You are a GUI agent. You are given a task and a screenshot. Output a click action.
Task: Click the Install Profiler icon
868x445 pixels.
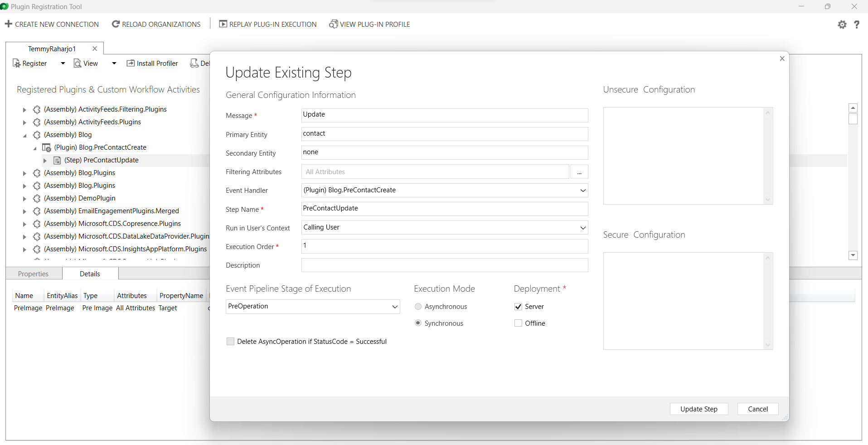tap(131, 64)
